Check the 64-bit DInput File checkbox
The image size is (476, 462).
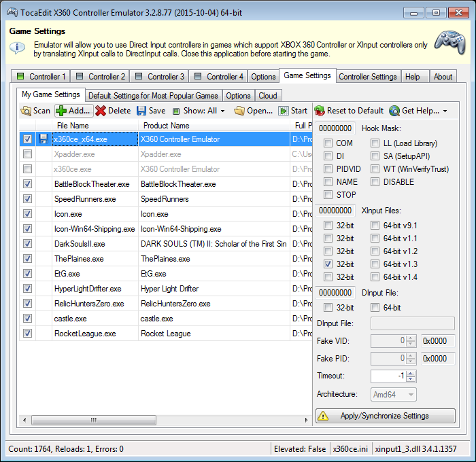[x=375, y=308]
